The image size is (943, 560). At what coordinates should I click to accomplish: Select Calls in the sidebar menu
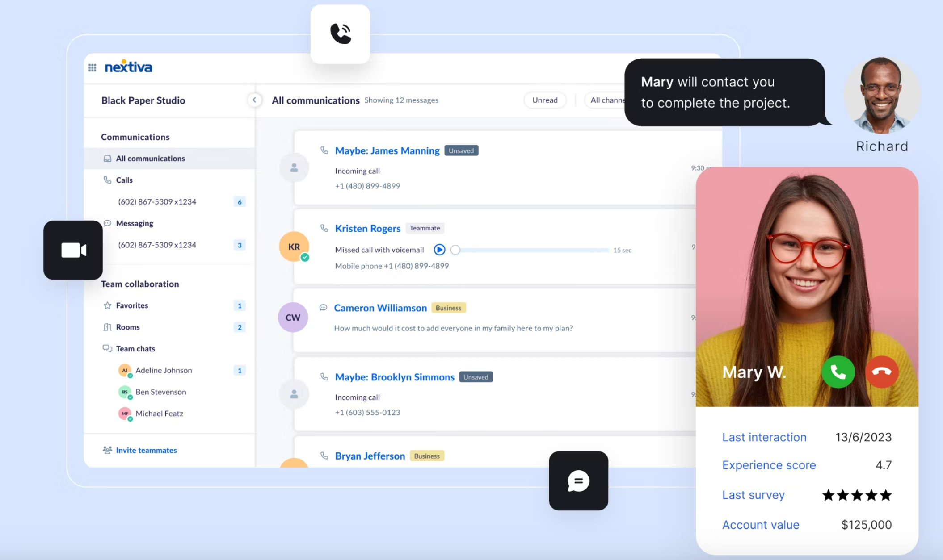pyautogui.click(x=124, y=180)
